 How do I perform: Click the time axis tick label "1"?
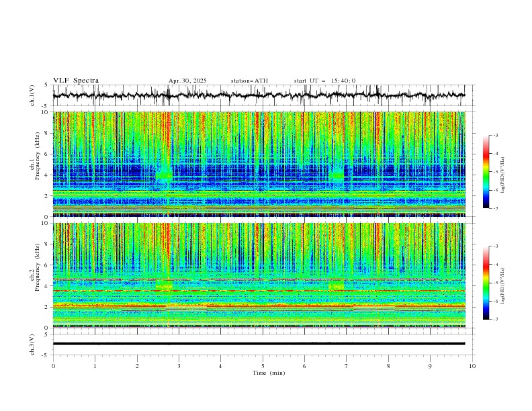pyautogui.click(x=95, y=366)
